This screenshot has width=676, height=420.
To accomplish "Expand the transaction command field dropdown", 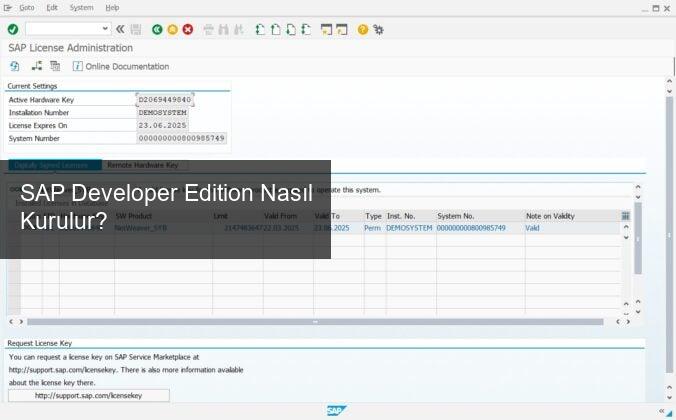I will [106, 29].
